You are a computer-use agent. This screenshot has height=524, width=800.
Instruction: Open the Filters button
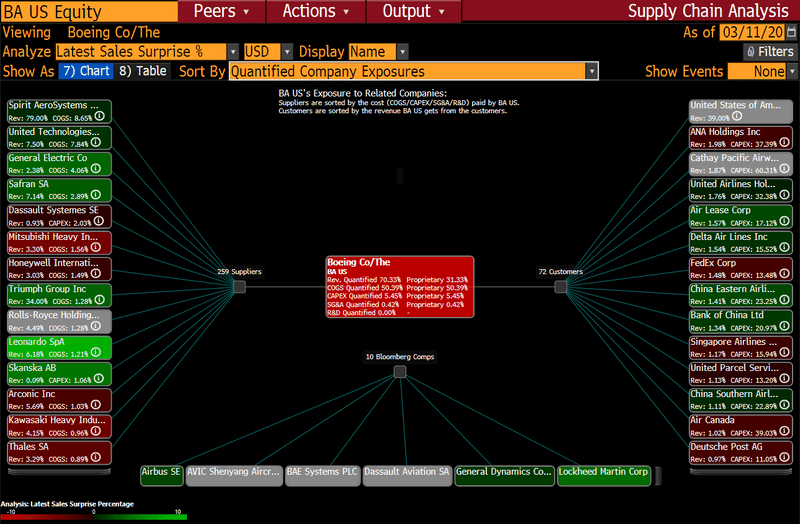point(770,52)
